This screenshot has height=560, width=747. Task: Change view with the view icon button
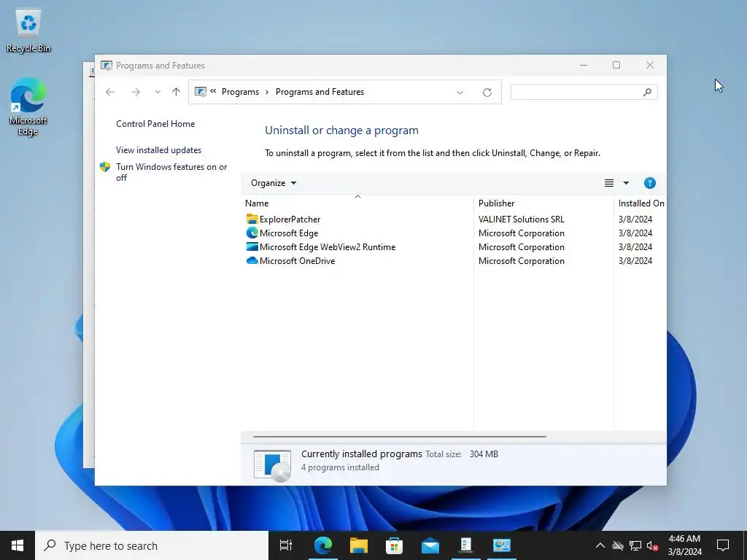tap(609, 183)
